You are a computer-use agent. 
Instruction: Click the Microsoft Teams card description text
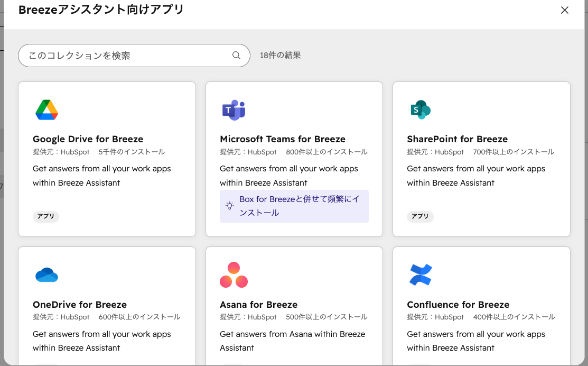coord(289,176)
